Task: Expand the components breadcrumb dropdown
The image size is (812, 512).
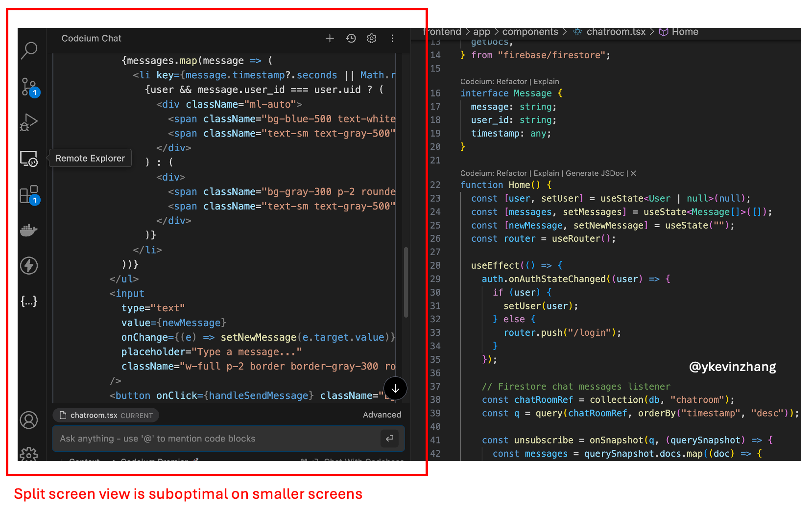Action: click(530, 32)
